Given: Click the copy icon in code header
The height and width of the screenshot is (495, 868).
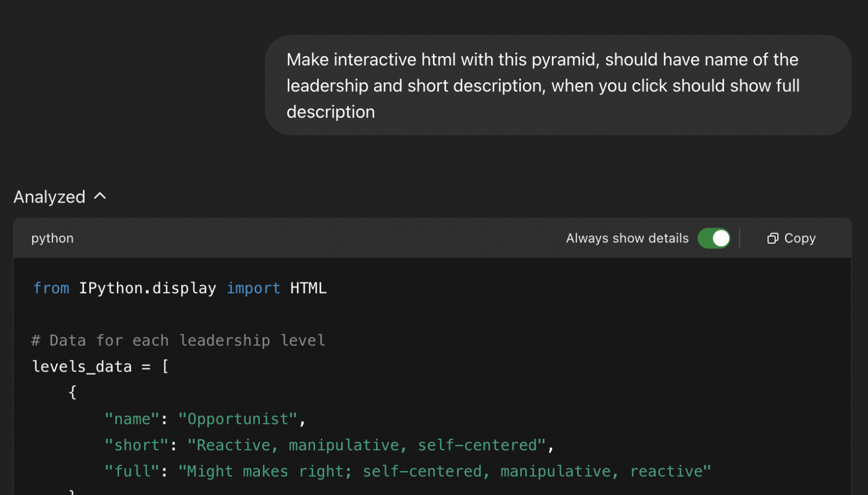Looking at the screenshot, I should [x=772, y=238].
